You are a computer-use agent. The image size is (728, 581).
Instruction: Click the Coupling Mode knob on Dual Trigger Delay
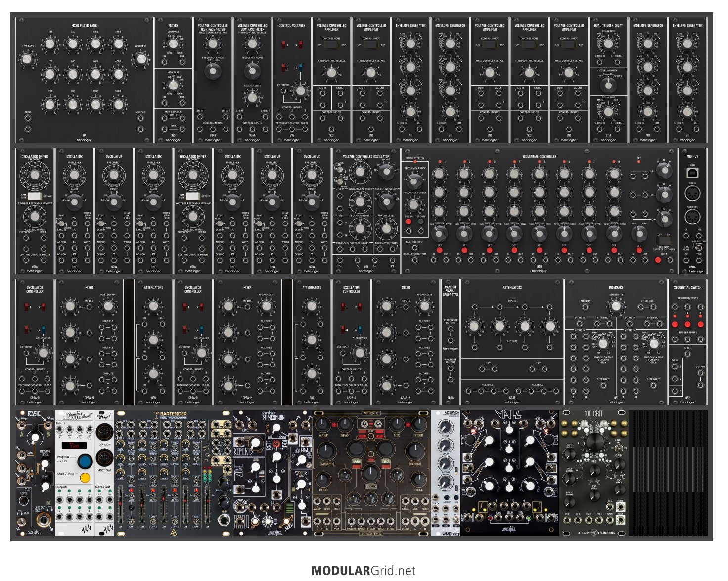[608, 85]
